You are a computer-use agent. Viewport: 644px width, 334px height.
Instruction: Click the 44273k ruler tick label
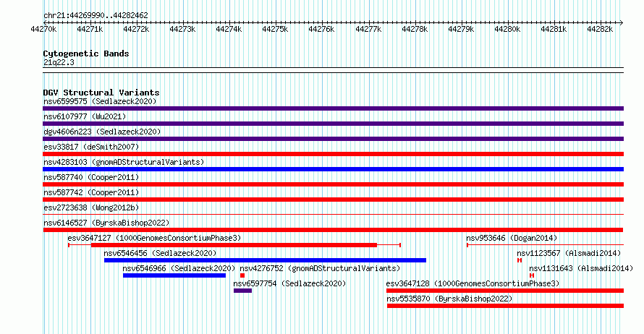click(182, 29)
